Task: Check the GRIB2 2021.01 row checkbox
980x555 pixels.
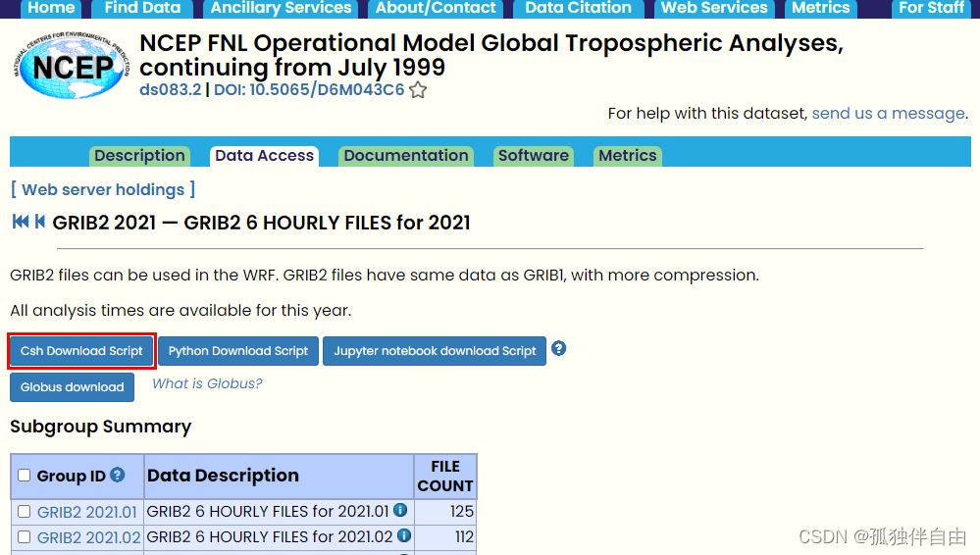Action: pyautogui.click(x=24, y=511)
